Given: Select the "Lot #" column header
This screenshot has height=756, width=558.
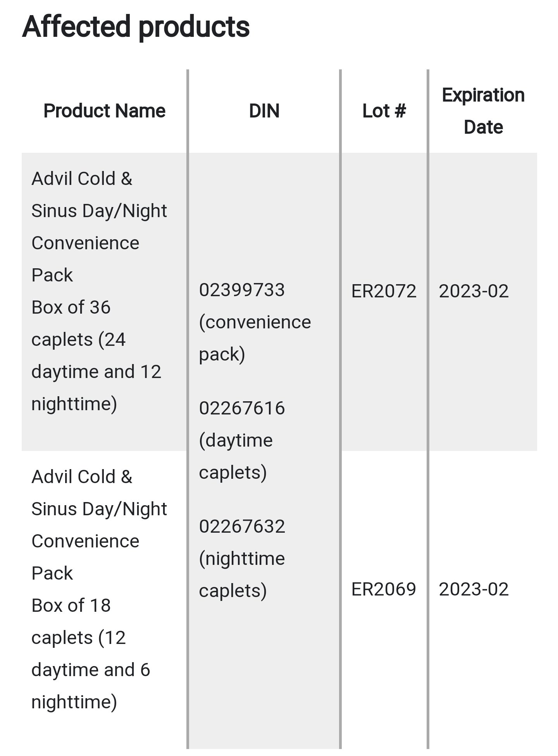Looking at the screenshot, I should point(384,111).
